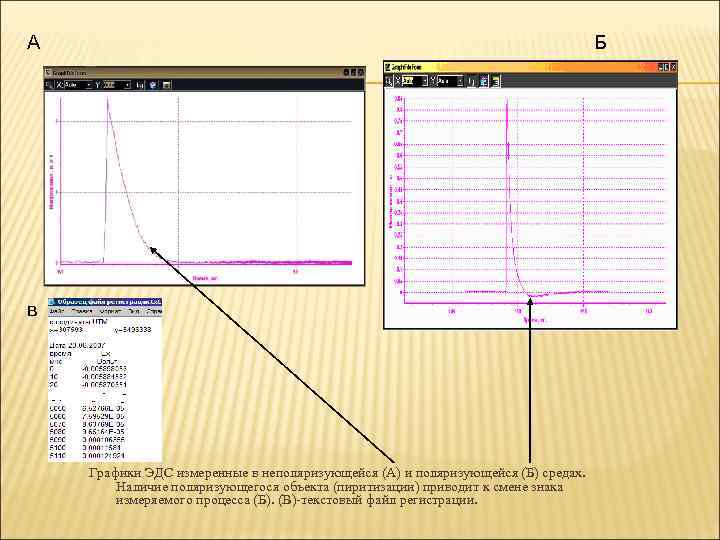Minimize graph window A
The image size is (720, 540).
[347, 73]
